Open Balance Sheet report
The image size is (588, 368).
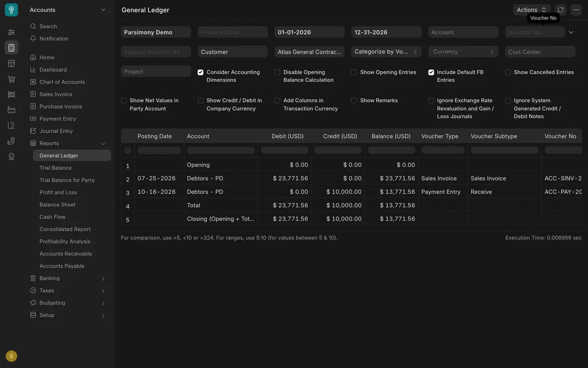[57, 205]
